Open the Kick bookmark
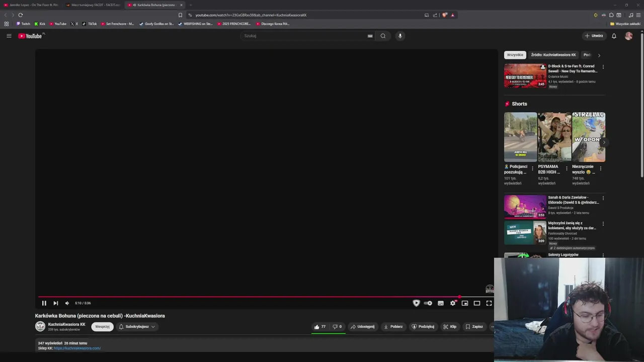The width and height of the screenshot is (644, 362). [x=40, y=24]
